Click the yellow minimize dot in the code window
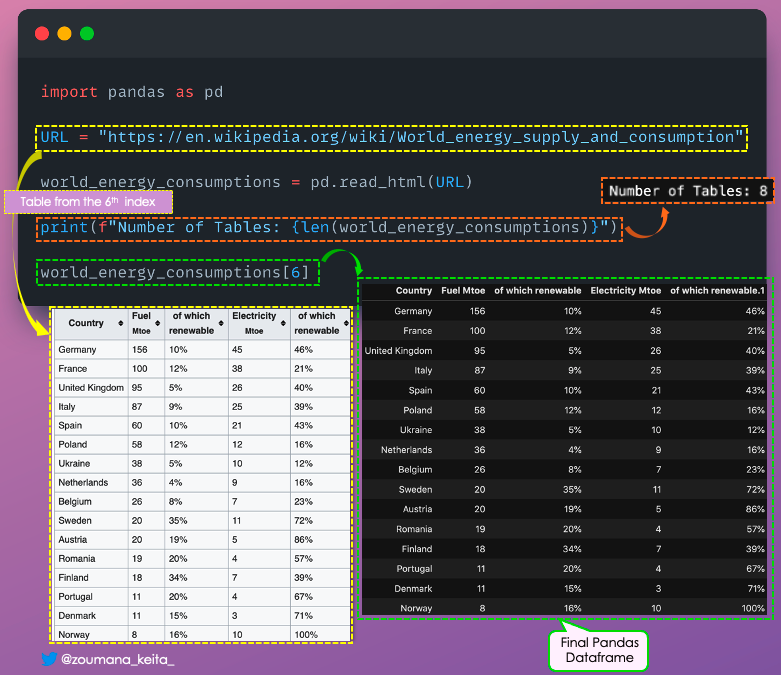Screen dimensions: 781x675 click(x=64, y=33)
